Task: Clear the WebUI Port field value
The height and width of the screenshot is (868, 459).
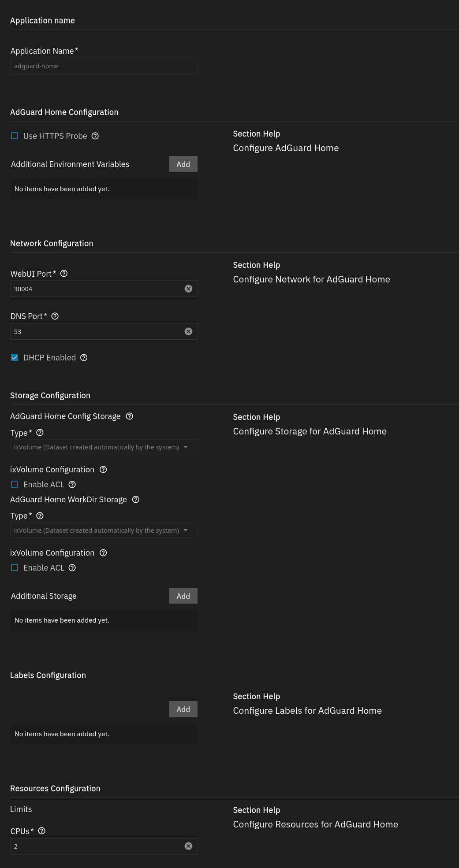Action: coord(188,289)
